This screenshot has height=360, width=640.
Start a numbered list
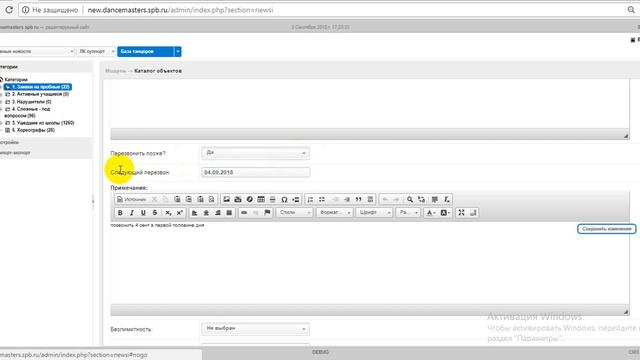(x=310, y=199)
